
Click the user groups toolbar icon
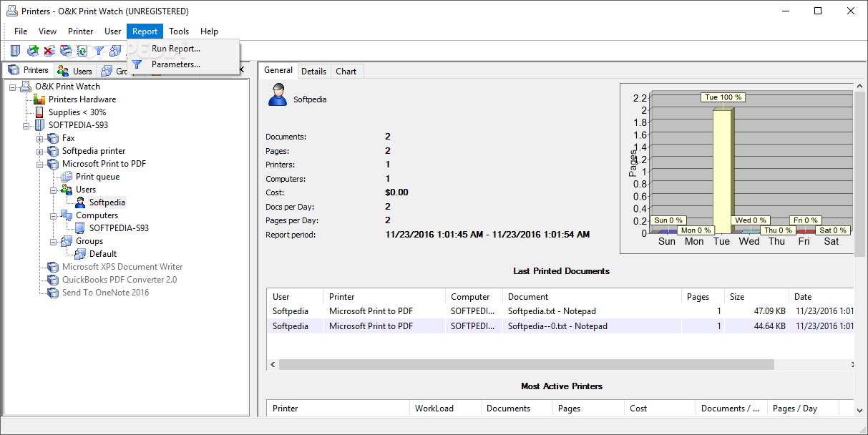coord(114,51)
